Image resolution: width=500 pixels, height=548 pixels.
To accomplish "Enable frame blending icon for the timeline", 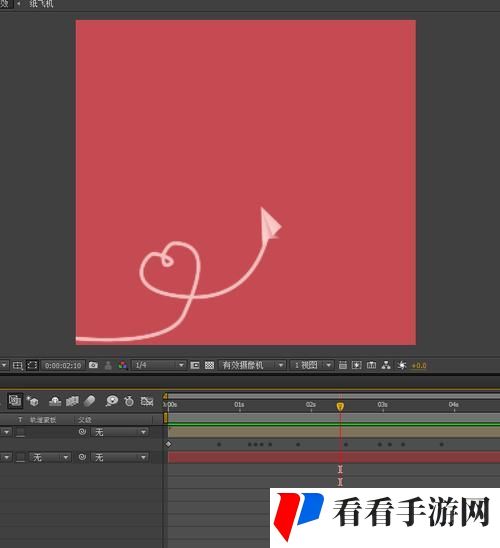I will click(72, 401).
